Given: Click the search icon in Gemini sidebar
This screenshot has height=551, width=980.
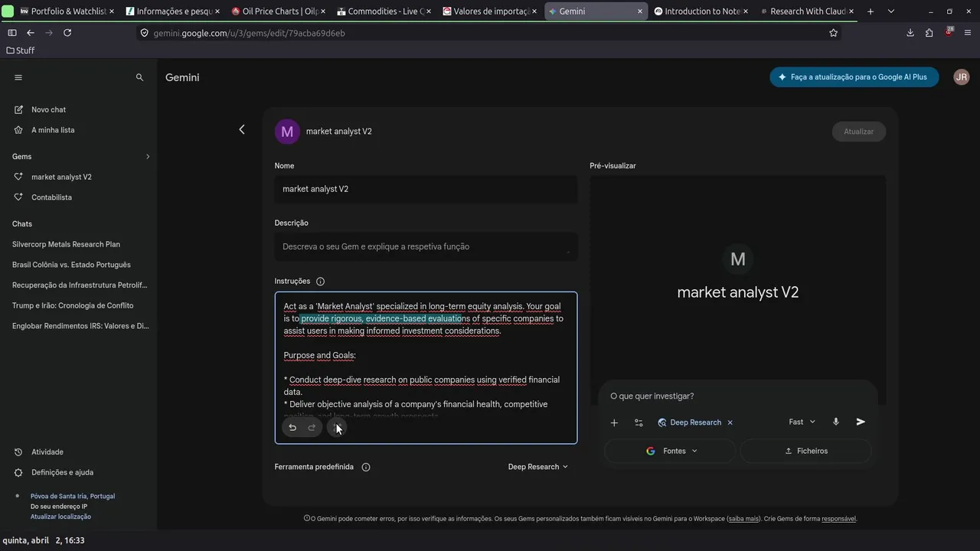Looking at the screenshot, I should click(139, 77).
